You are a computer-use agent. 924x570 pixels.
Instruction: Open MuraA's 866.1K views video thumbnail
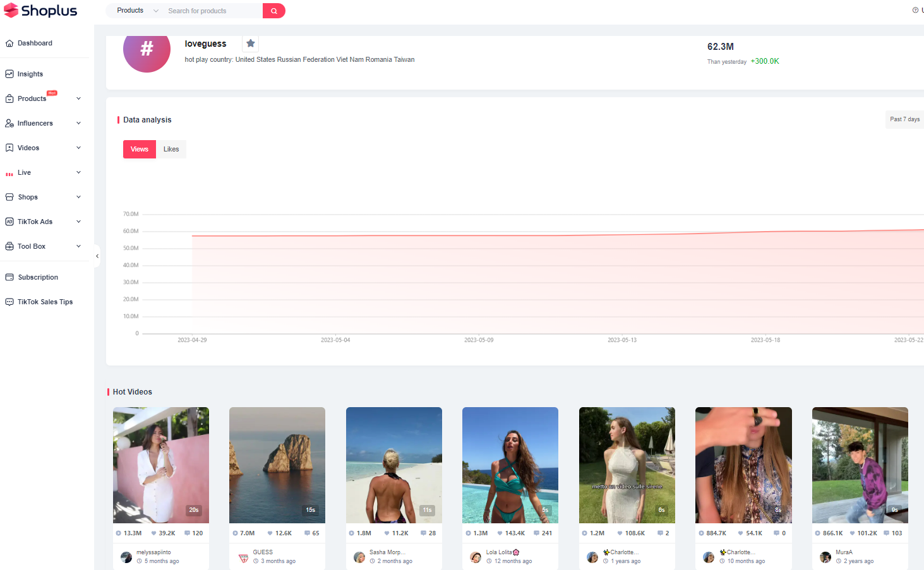coord(860,465)
